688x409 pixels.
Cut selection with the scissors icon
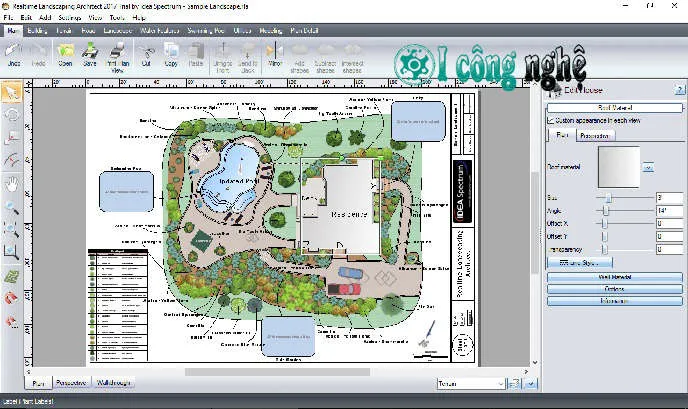click(146, 55)
